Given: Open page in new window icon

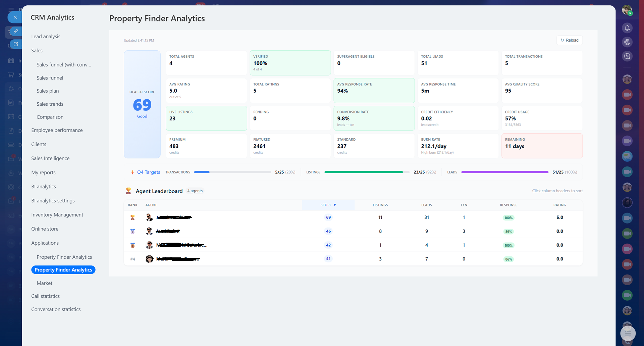Looking at the screenshot, I should point(15,44).
